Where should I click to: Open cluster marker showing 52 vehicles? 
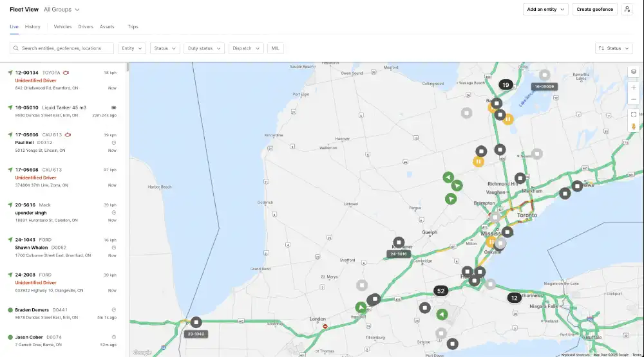(440, 291)
